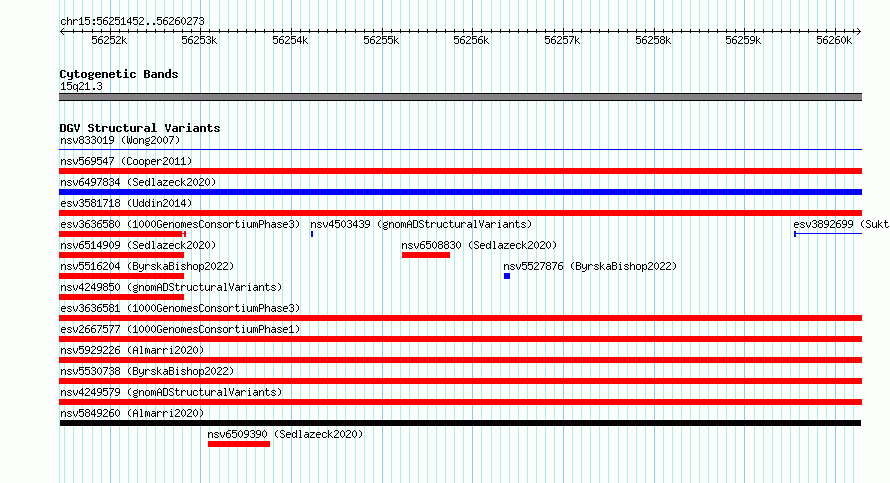Screen dimensions: 890x483
Task: Click the red bar under nsv5530738
Action: click(x=460, y=381)
